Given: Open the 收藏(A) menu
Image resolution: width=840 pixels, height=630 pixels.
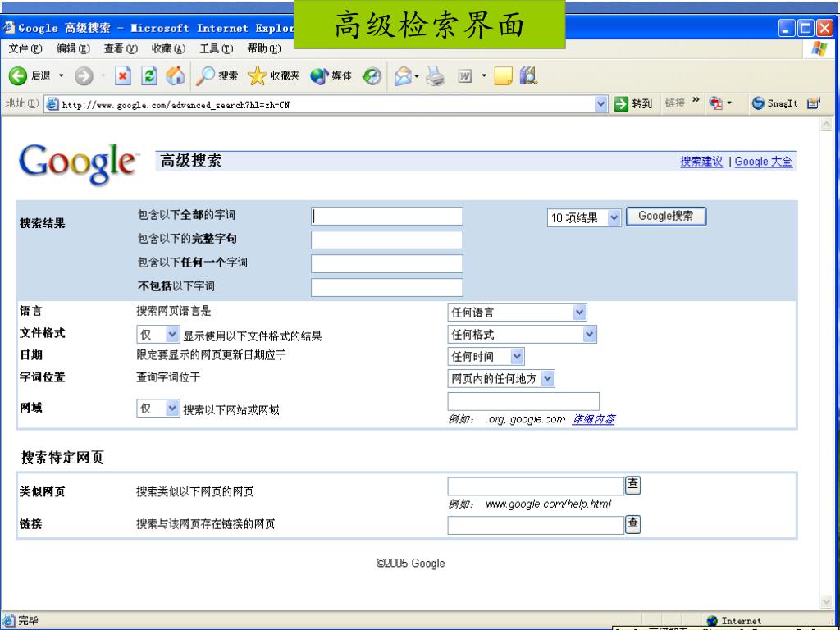Looking at the screenshot, I should [168, 48].
